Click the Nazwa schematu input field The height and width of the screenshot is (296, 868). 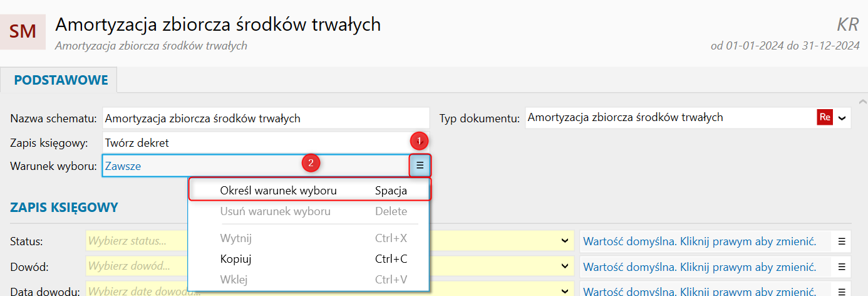[x=266, y=118]
